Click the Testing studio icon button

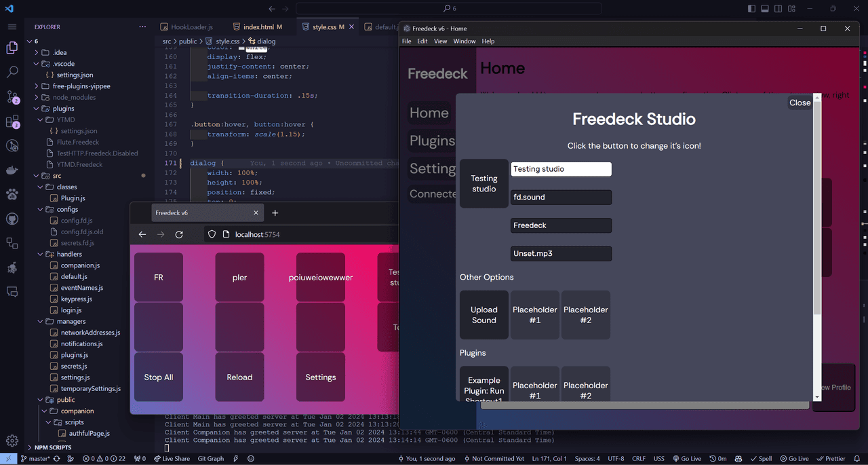click(484, 183)
